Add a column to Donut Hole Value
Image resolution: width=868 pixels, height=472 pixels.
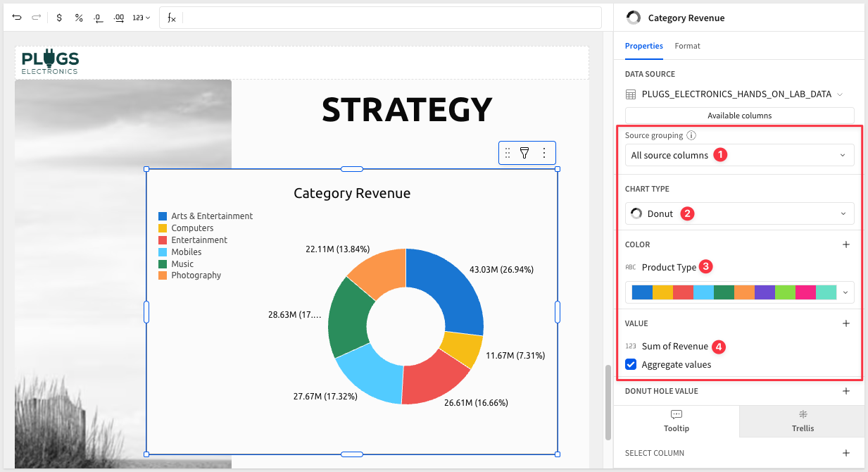[x=846, y=391]
